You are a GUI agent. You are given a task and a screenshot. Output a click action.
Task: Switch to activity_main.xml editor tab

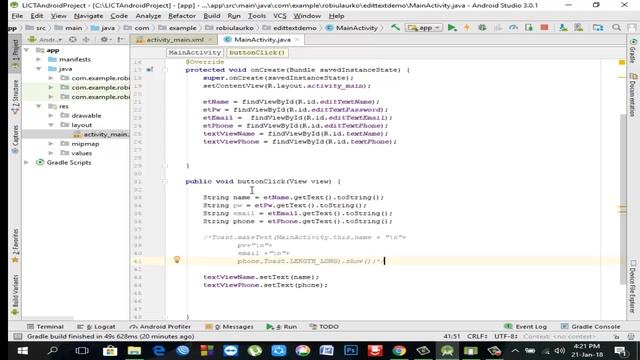tap(174, 40)
